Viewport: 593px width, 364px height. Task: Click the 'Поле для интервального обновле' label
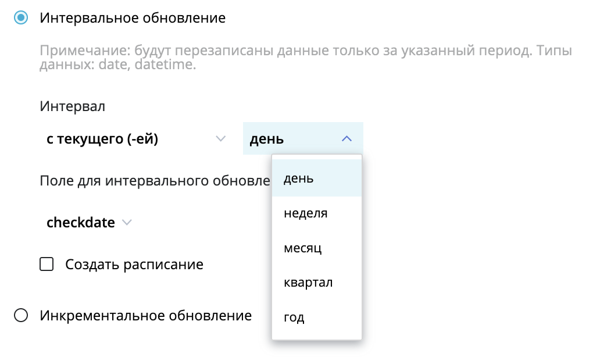(x=155, y=181)
